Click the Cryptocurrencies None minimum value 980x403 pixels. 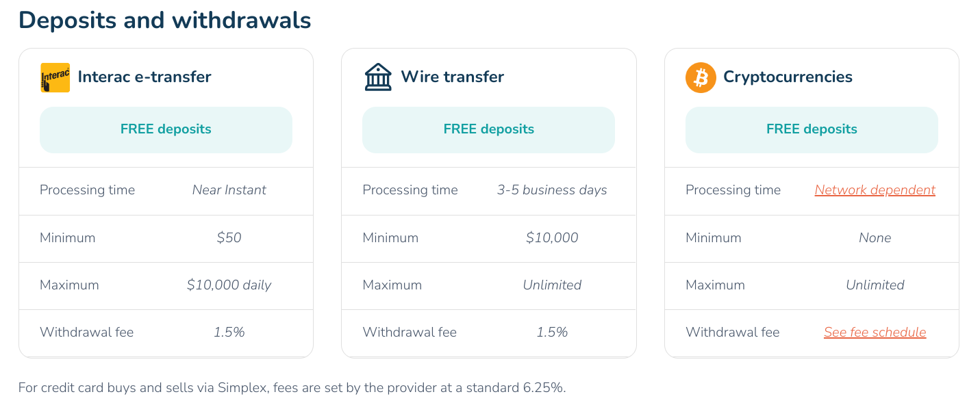click(x=875, y=238)
